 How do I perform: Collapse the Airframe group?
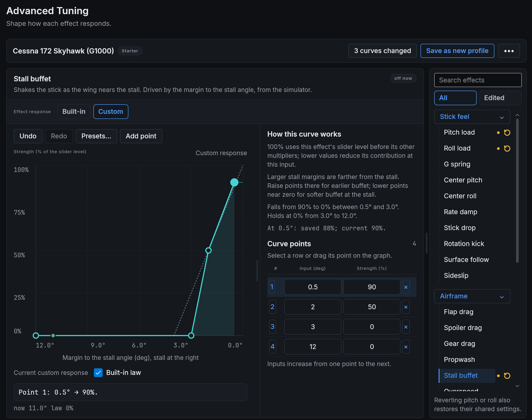point(472,296)
